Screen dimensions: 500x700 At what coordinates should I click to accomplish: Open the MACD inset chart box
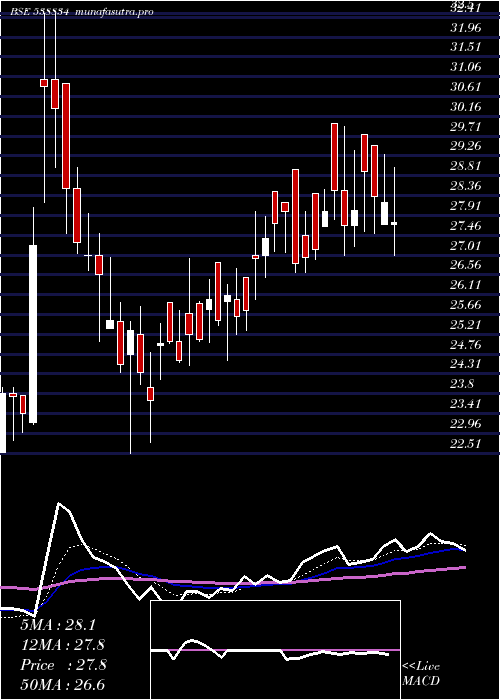coord(275,650)
